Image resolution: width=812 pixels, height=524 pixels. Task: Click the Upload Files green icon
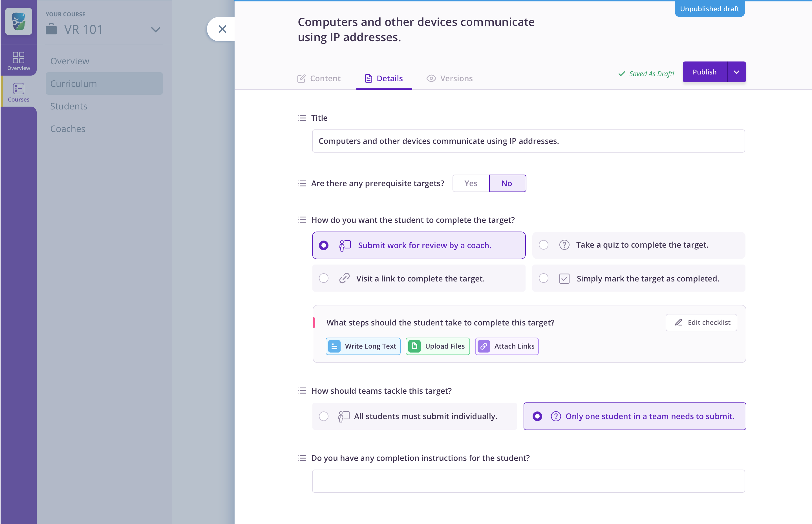(414, 346)
